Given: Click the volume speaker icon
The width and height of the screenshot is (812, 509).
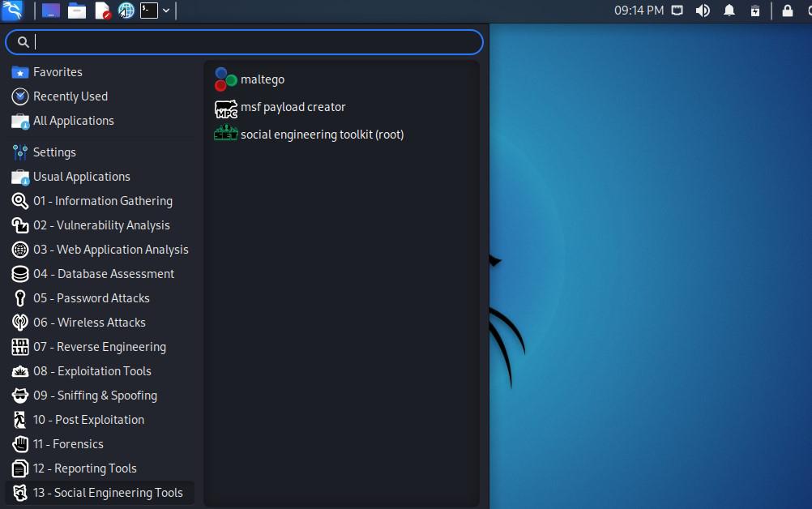Looking at the screenshot, I should click(x=703, y=11).
